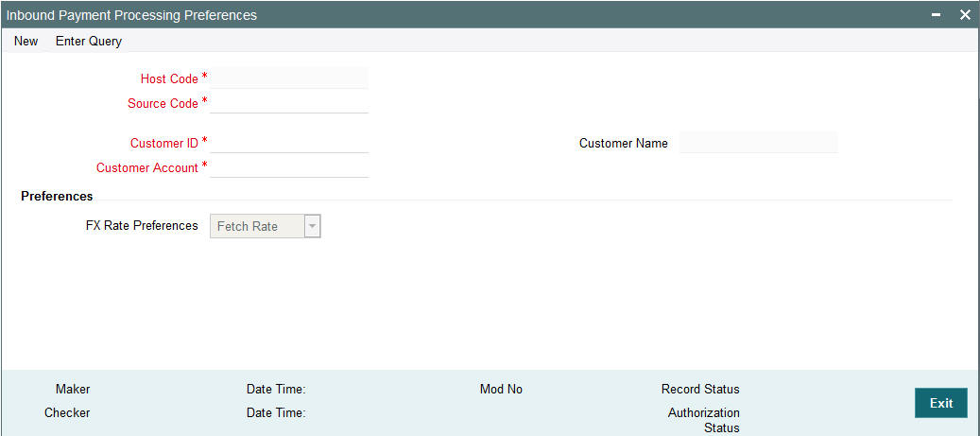
Task: Click the Host Code input field
Action: (289, 78)
